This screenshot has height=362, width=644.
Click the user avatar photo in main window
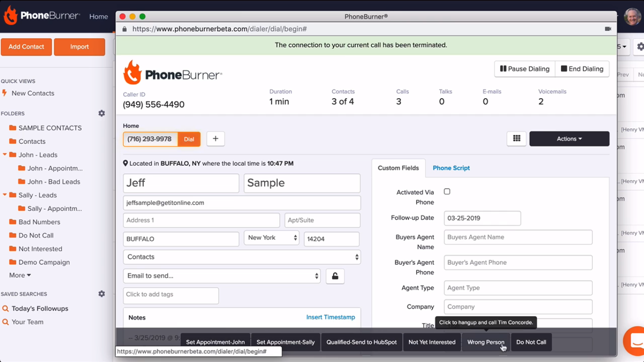click(x=632, y=17)
